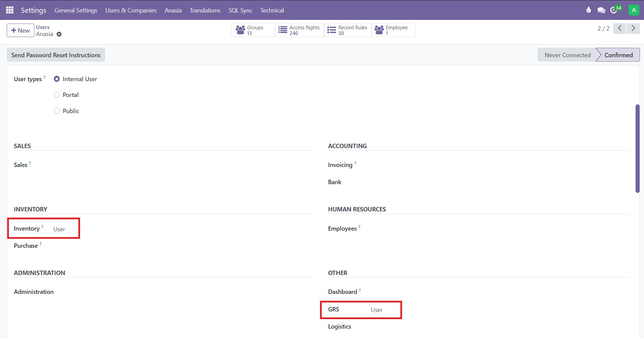The image size is (644, 339).
Task: Open the user avatar menu
Action: pos(634,10)
